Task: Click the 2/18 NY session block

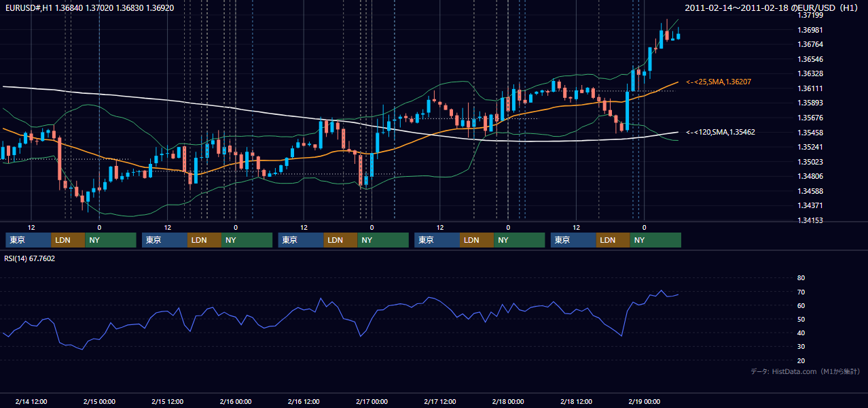Action: 655,240
